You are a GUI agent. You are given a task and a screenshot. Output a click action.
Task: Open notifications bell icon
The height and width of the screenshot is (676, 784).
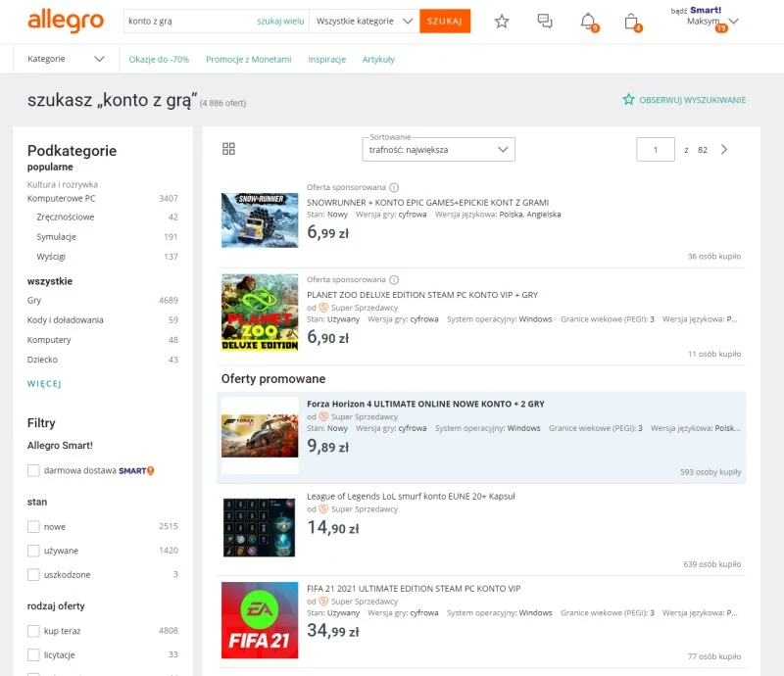coord(588,21)
